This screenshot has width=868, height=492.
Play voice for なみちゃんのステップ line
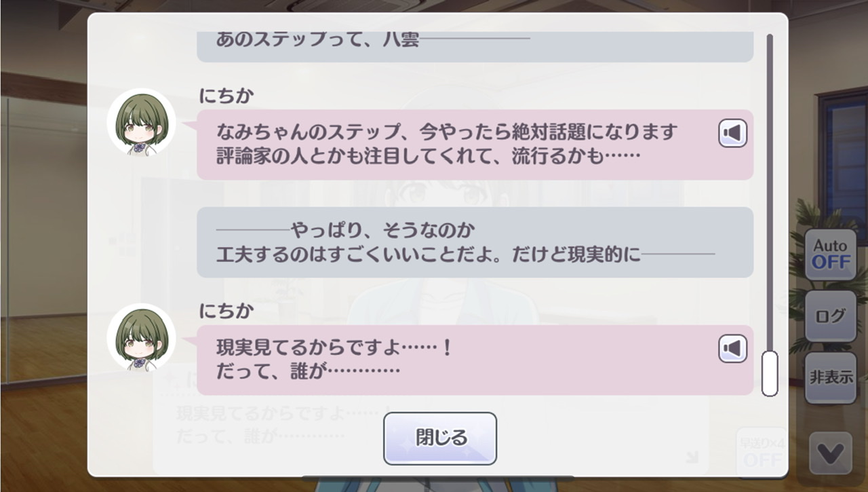[732, 133]
